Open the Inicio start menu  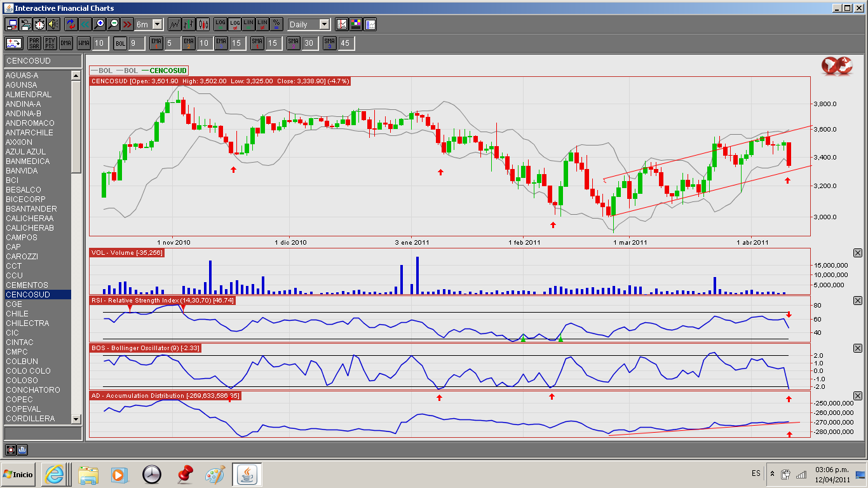[x=18, y=474]
